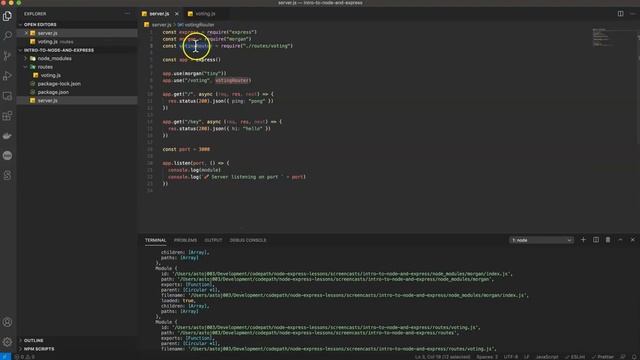
Task: Open the Run and Debug view
Action: tap(7, 76)
